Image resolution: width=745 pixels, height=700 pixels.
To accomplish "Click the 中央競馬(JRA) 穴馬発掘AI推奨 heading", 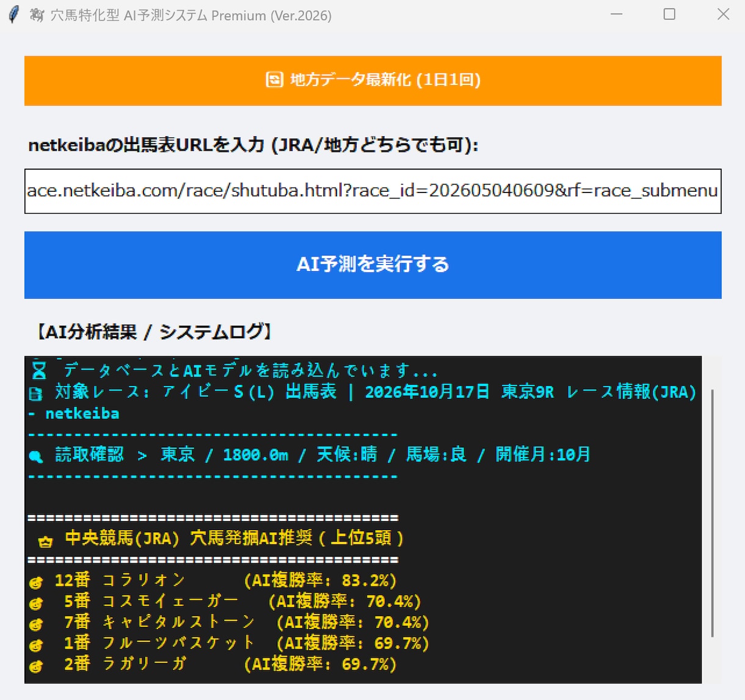I will coord(234,538).
